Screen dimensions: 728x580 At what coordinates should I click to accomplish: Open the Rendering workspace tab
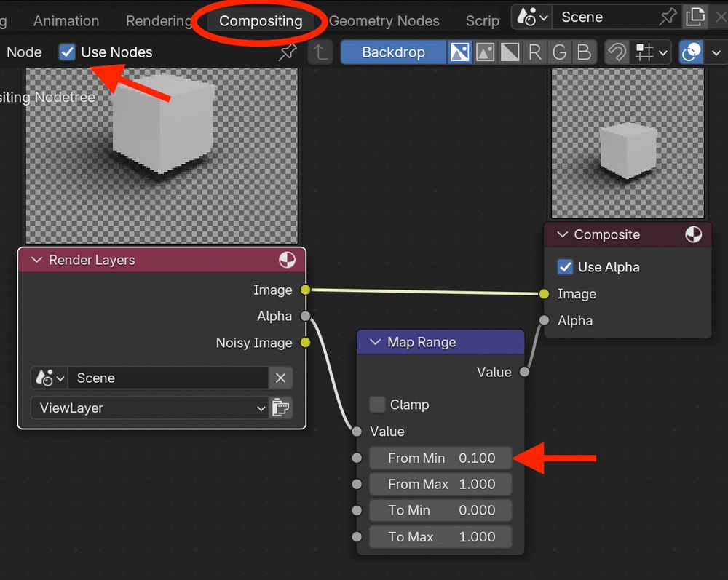click(159, 21)
